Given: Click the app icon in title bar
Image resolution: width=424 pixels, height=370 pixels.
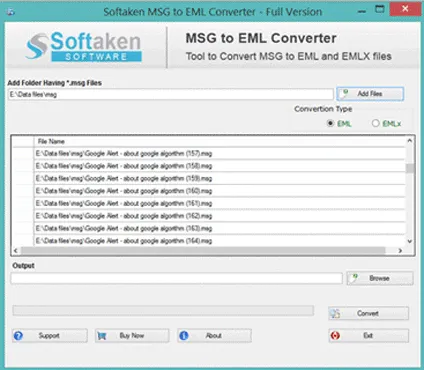Looking at the screenshot, I should click(11, 12).
